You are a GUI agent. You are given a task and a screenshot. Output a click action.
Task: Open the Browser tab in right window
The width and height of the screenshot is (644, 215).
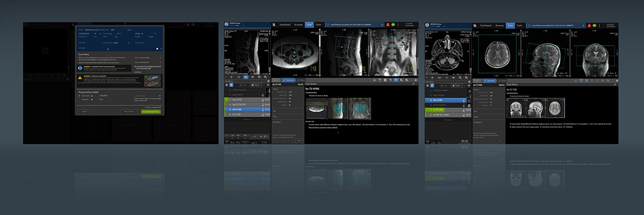point(499,25)
